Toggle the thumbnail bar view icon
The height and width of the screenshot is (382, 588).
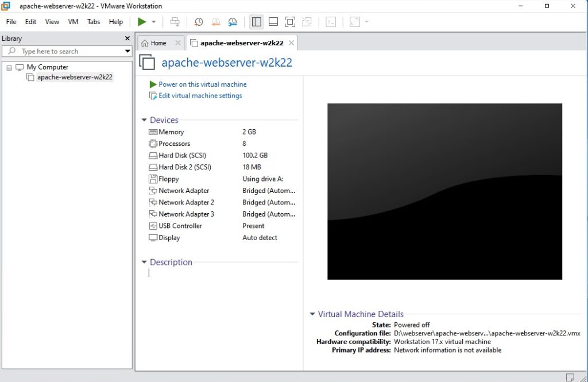[273, 22]
